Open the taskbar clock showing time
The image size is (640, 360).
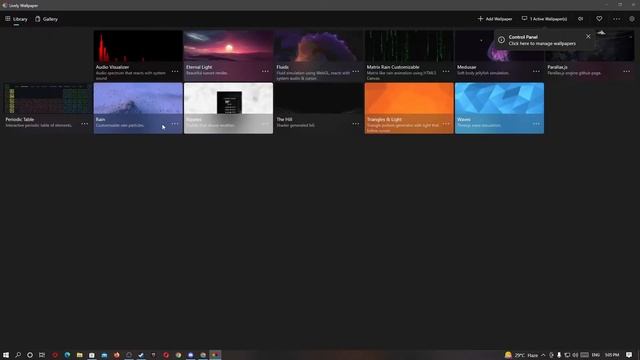(x=612, y=355)
